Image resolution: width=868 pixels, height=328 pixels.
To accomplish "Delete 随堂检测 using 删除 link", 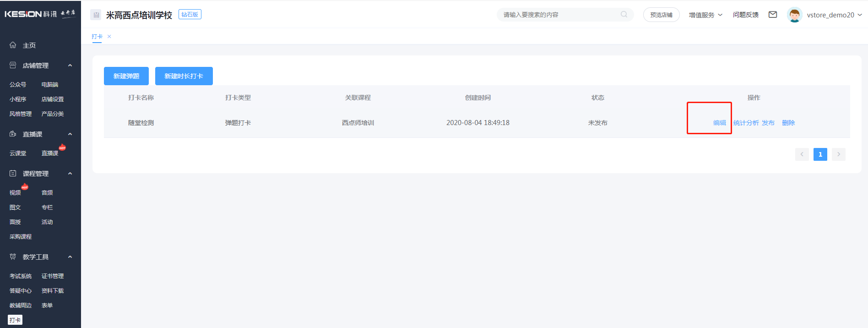I will pos(788,123).
